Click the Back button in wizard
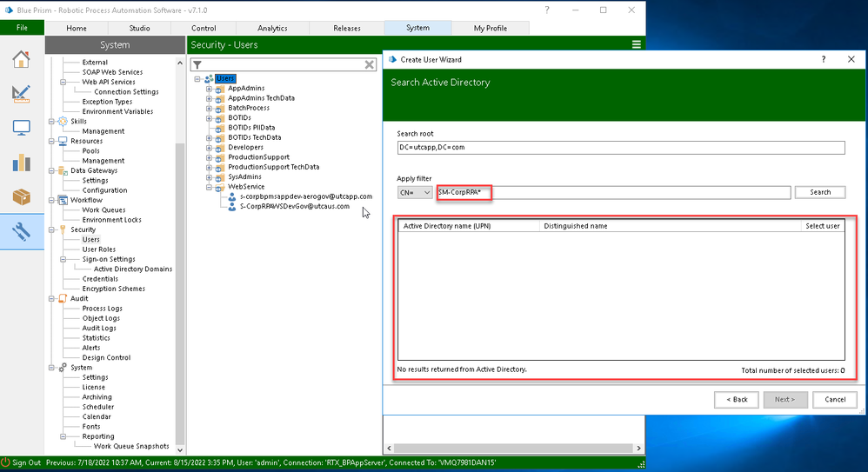Image resolution: width=868 pixels, height=472 pixels. click(x=737, y=400)
